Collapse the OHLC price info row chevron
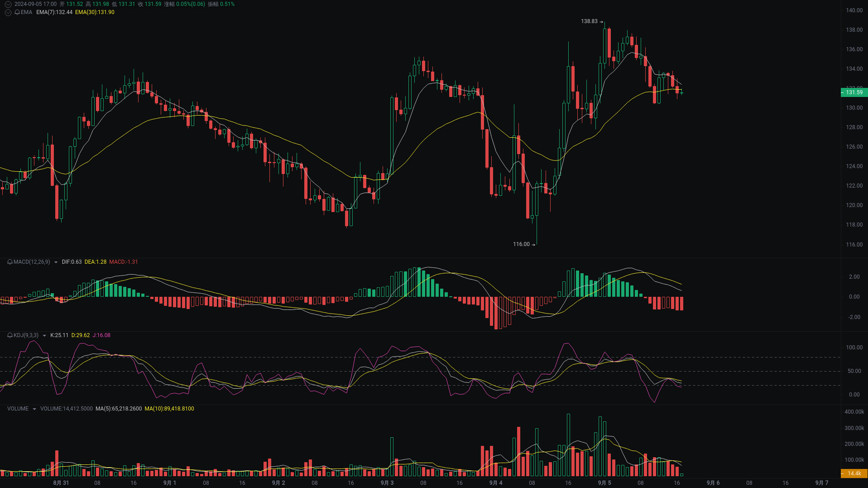This screenshot has width=868, height=488. click(x=8, y=4)
